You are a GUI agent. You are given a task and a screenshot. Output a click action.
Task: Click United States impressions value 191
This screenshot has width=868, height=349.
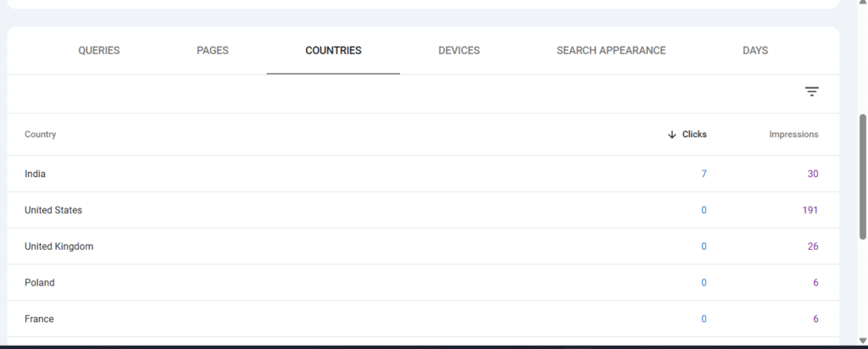(810, 210)
